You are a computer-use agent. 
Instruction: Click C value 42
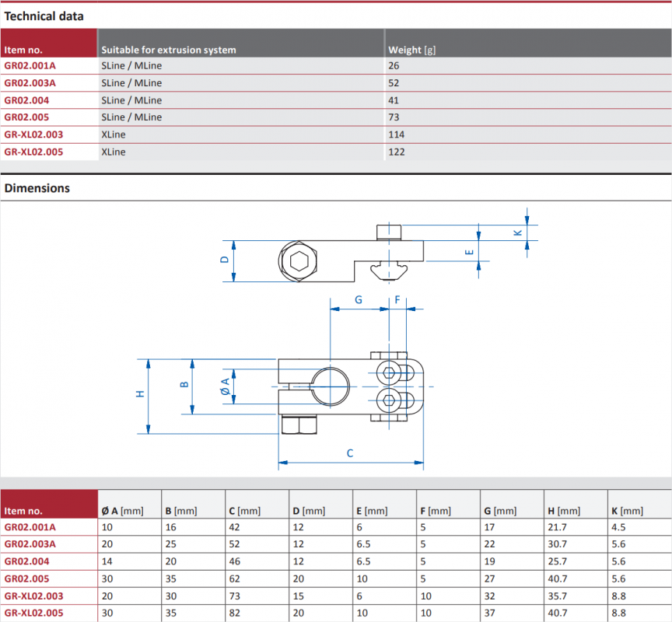pyautogui.click(x=234, y=527)
